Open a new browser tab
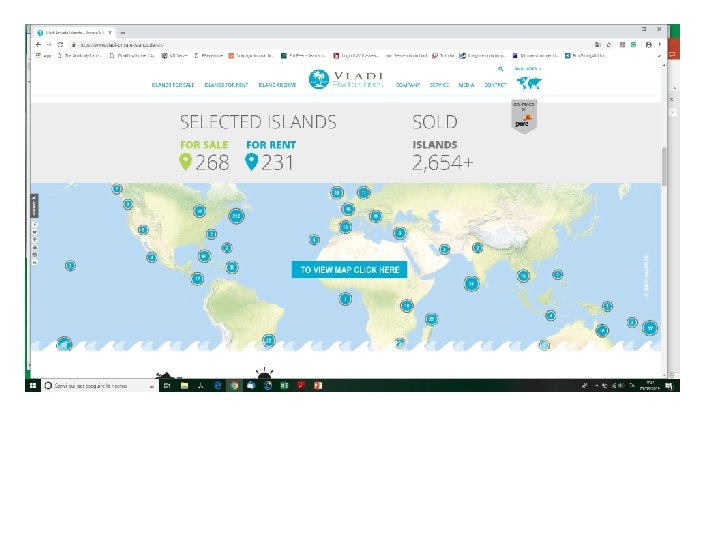This screenshot has height=540, width=720. coord(123,33)
